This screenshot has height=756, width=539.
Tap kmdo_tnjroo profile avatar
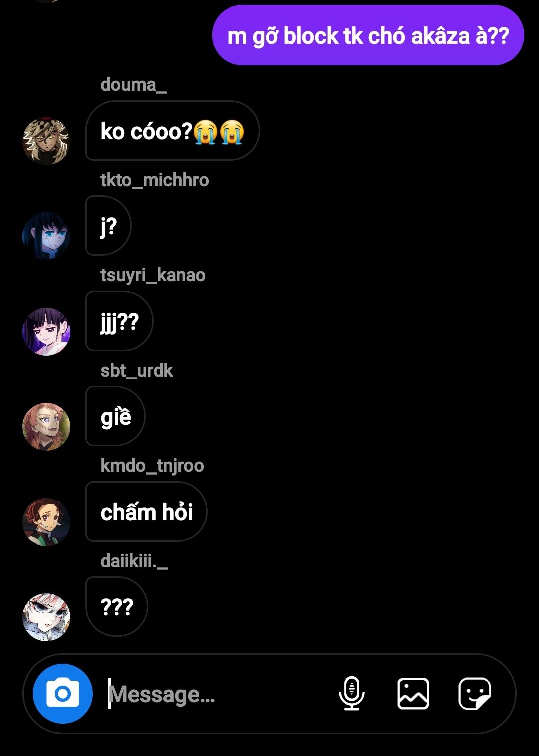click(46, 522)
